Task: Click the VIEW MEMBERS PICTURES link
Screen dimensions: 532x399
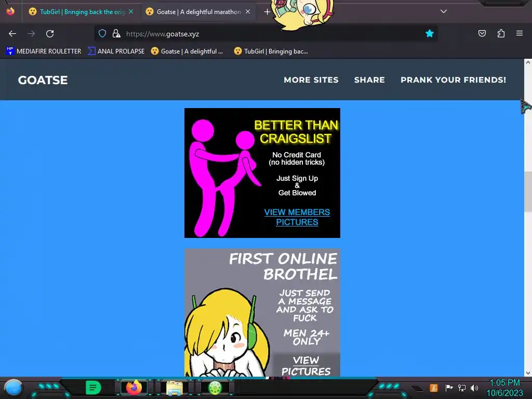Action: (297, 217)
